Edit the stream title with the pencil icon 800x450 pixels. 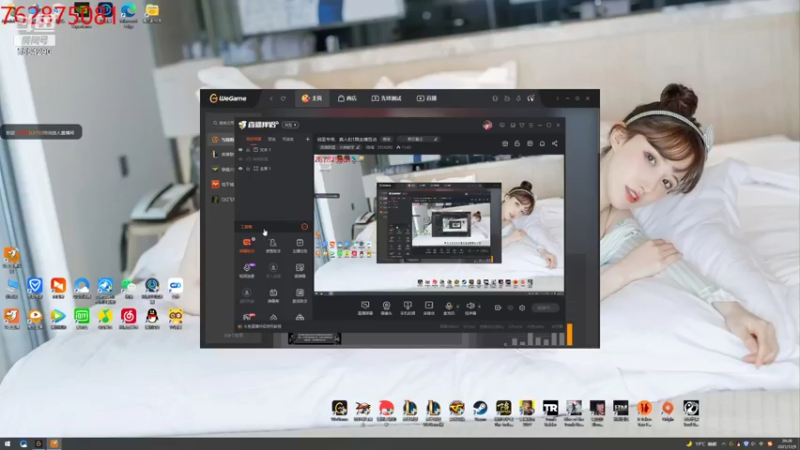[435, 139]
